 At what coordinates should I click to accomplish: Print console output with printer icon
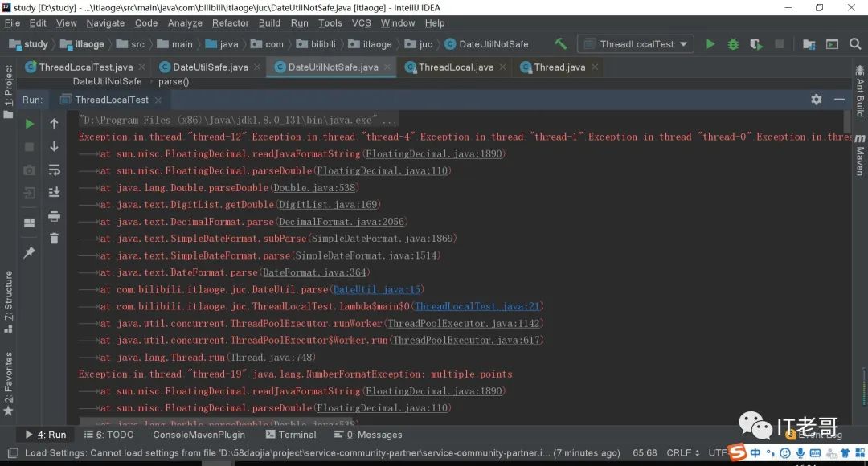point(55,215)
